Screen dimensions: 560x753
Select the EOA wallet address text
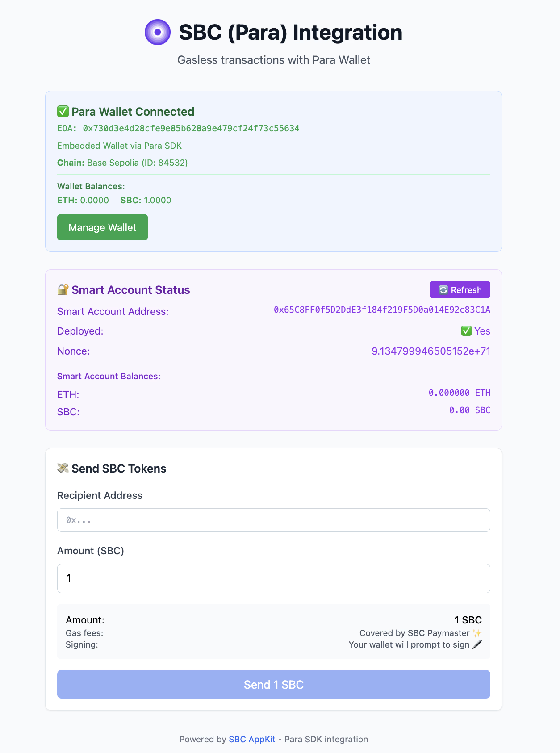click(191, 129)
